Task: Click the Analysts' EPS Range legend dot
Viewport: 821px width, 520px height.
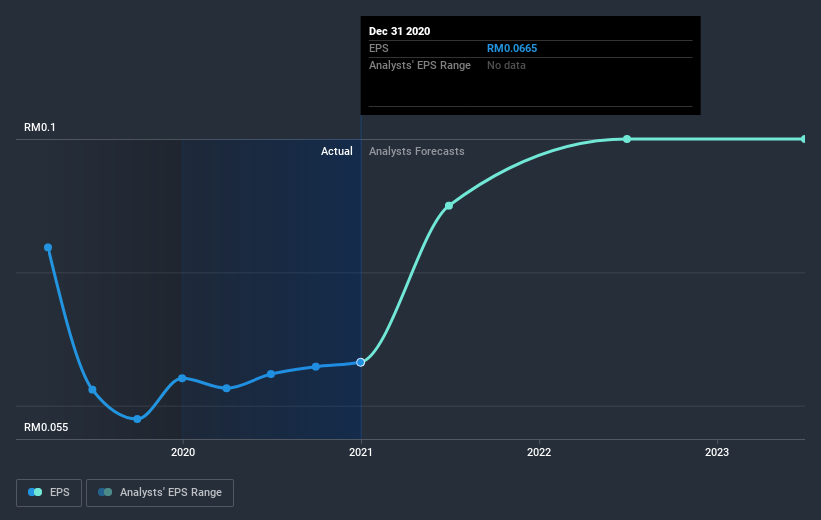Action: point(104,492)
